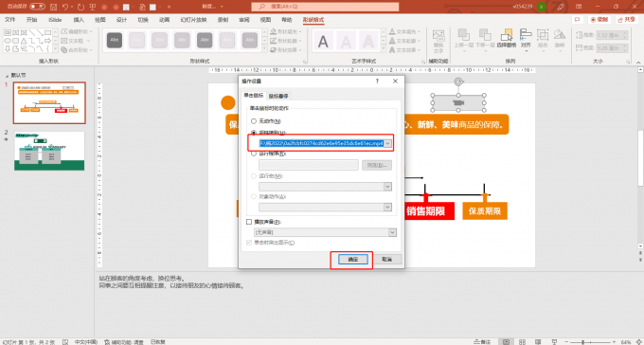Open the 文件 file menu
Viewport: 644px width, 345px height.
point(10,20)
